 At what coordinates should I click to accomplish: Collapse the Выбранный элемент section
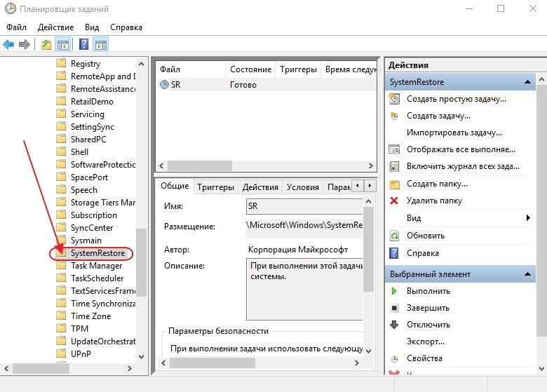[x=527, y=274]
